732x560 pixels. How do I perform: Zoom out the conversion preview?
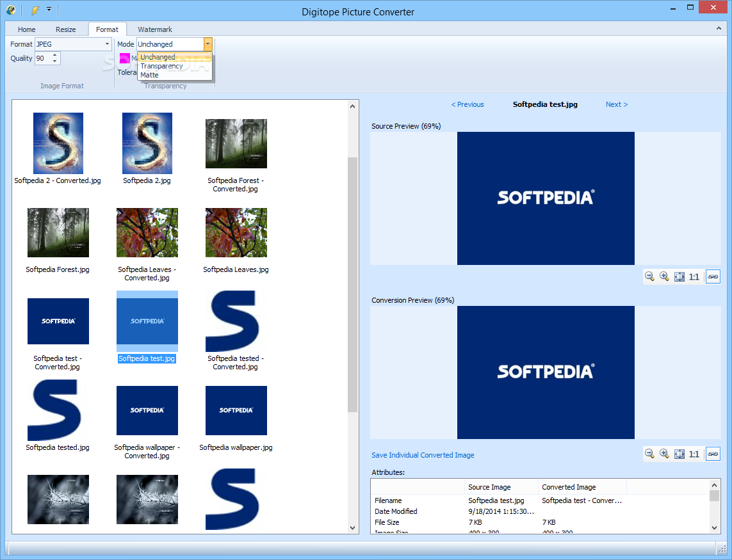[x=649, y=454]
